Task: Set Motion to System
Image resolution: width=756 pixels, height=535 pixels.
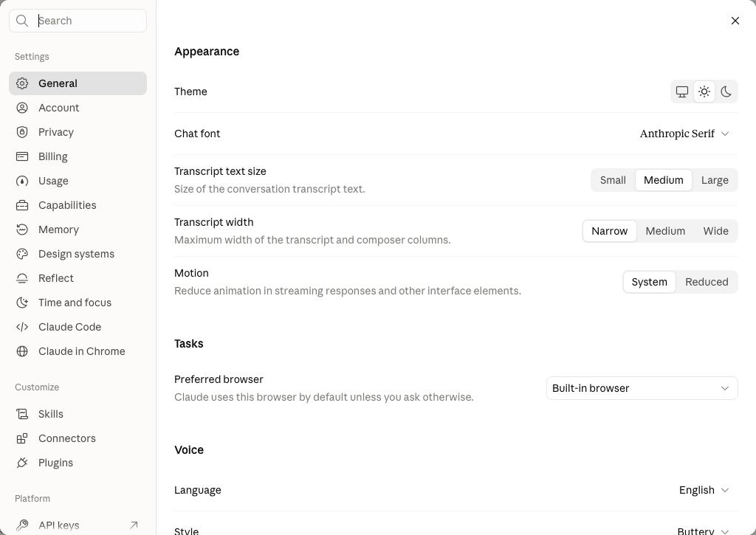Action: tap(650, 282)
